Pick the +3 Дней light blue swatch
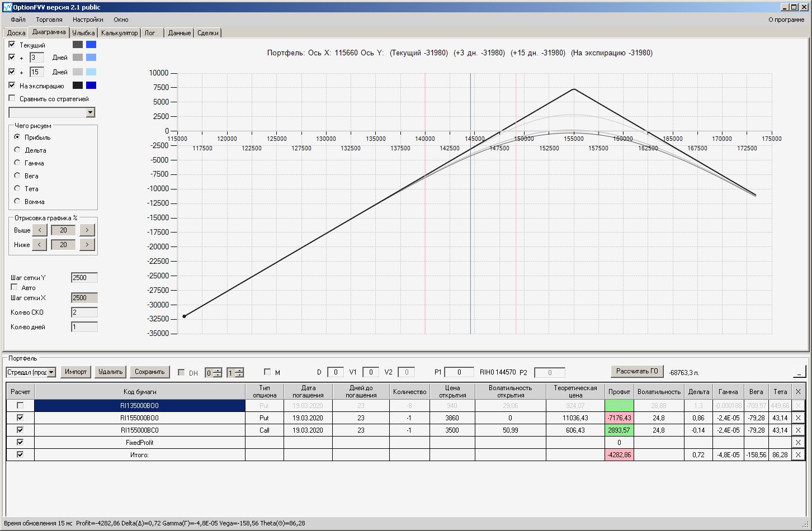Screen dimensions: 812x531 click(91, 58)
